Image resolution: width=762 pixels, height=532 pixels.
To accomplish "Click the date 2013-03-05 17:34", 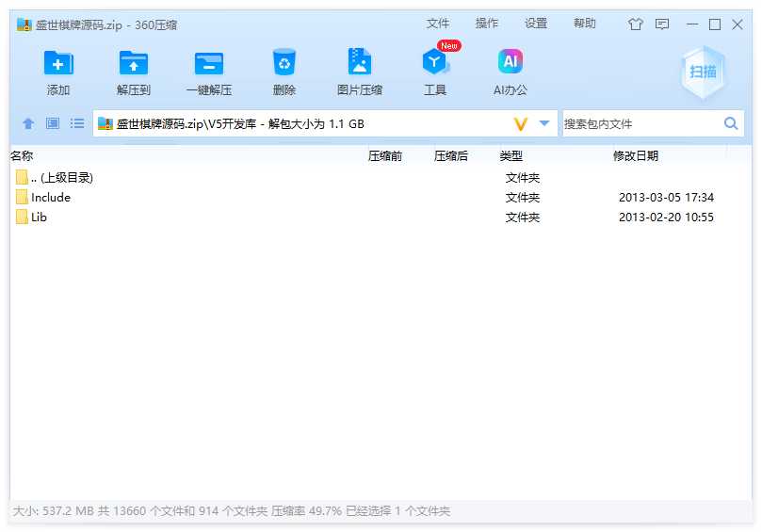I will (666, 197).
